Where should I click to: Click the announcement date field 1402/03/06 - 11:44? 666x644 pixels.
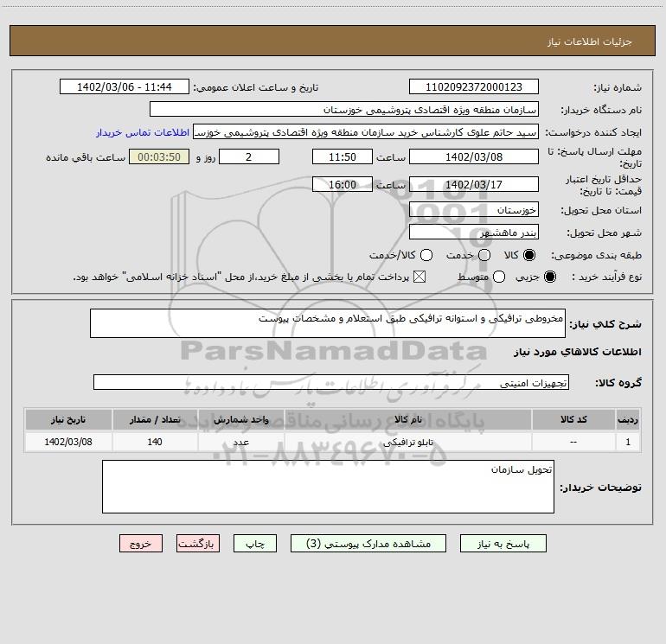pyautogui.click(x=125, y=86)
